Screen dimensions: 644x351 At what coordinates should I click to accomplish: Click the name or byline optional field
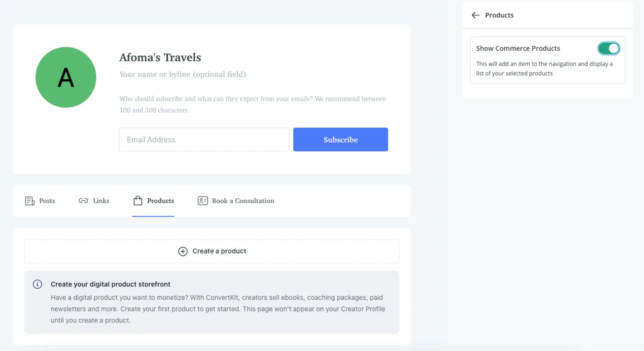(182, 74)
